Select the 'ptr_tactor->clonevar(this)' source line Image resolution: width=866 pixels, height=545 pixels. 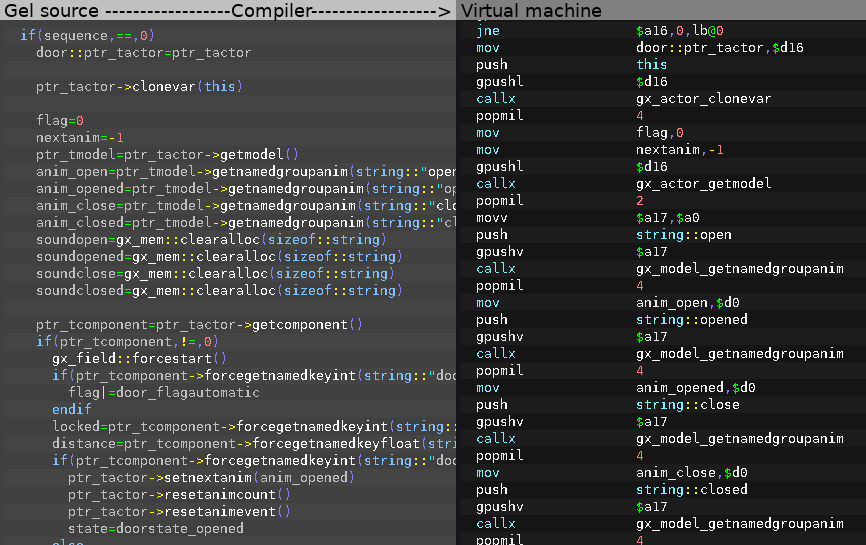139,87
